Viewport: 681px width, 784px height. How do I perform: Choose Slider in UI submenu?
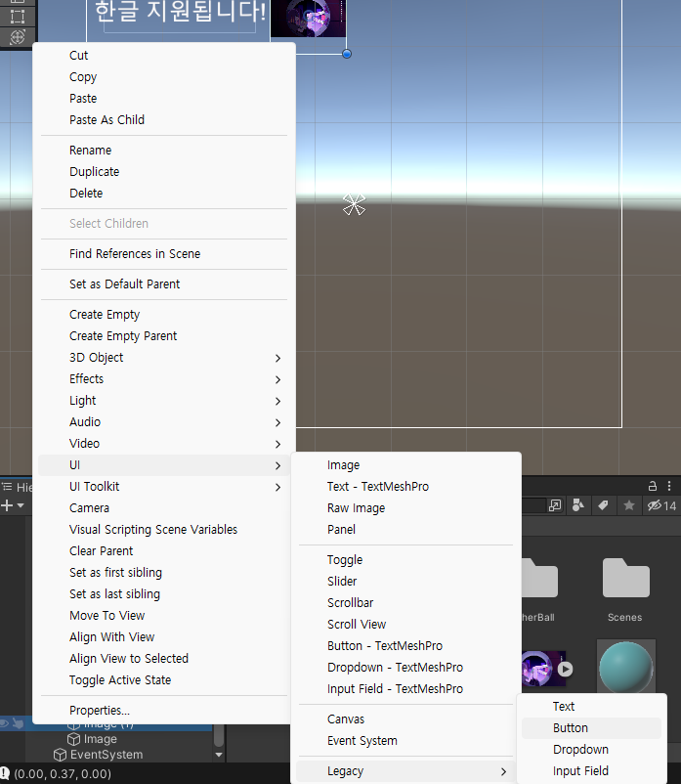tap(405, 582)
